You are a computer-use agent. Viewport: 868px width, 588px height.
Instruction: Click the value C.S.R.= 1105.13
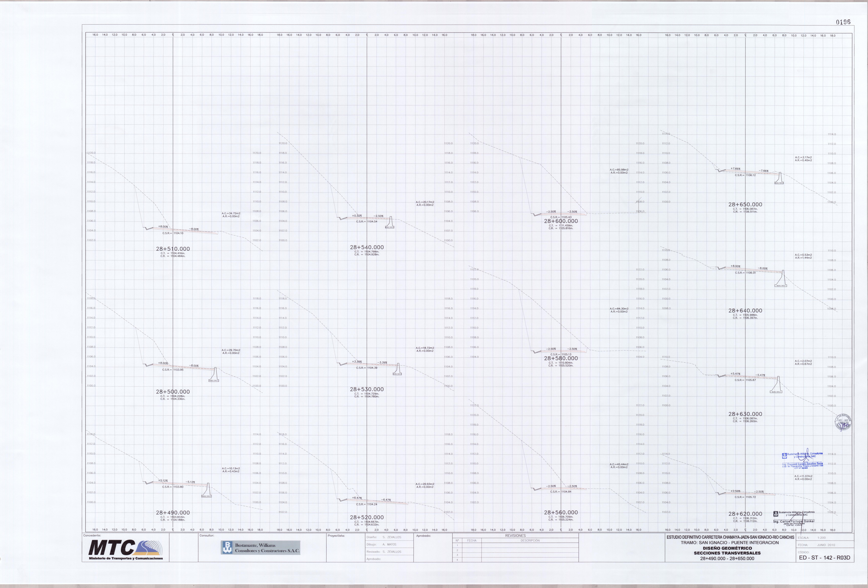tap(561, 354)
